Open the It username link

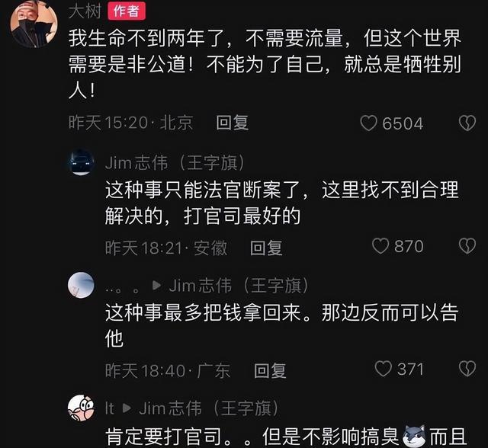pos(110,408)
